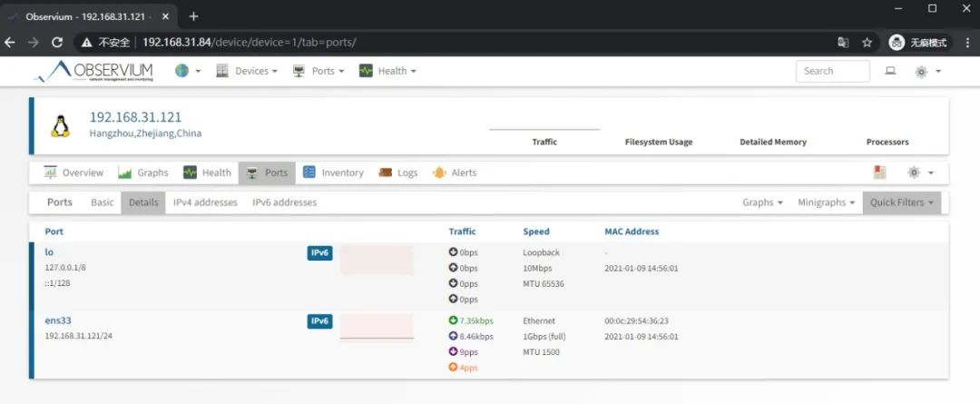Click the ens33 purple 9pps icon

453,351
